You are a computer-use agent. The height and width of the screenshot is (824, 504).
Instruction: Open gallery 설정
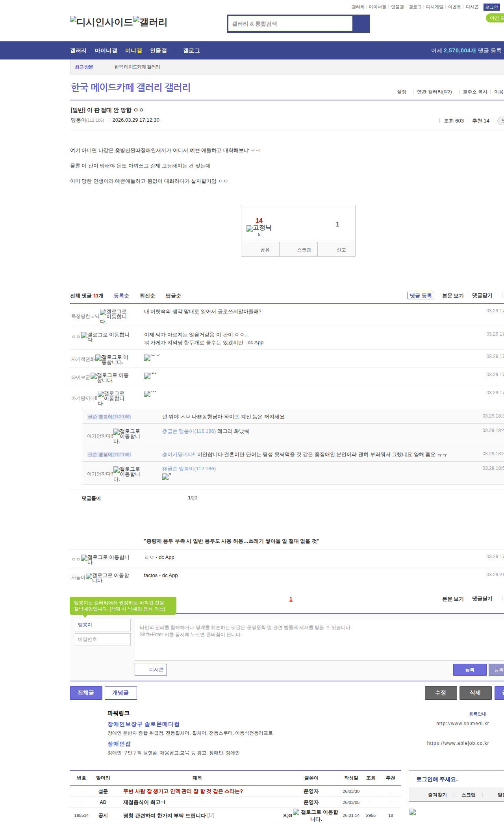click(x=401, y=92)
